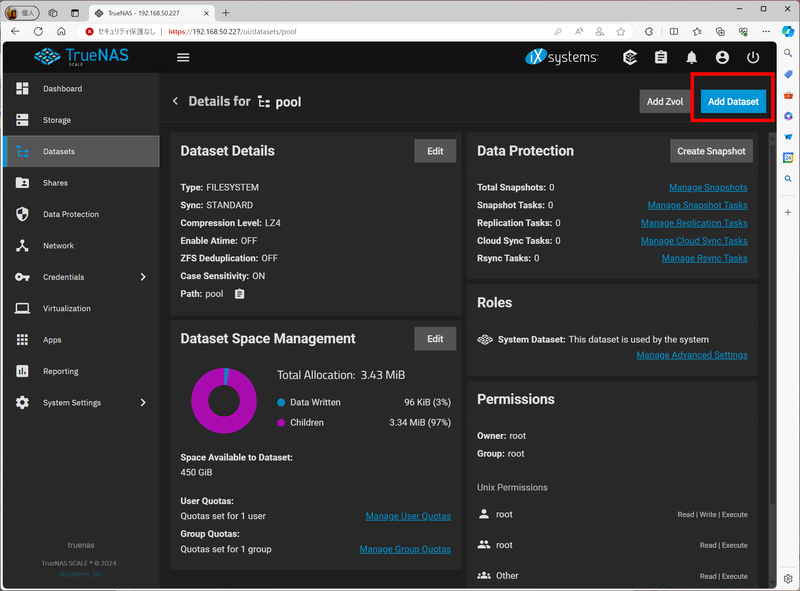Click the Add Dataset button
The height and width of the screenshot is (591, 800).
click(733, 102)
